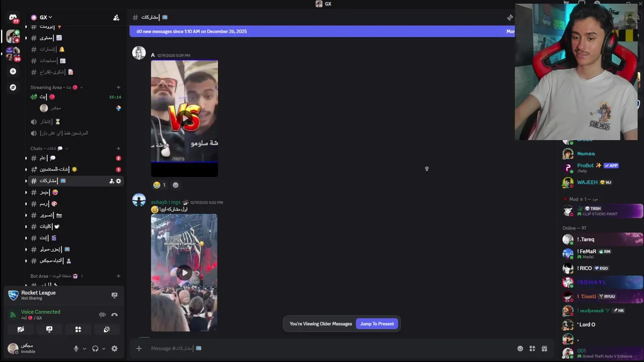Open the رسم text channel
This screenshot has width=644, height=362.
73,204
